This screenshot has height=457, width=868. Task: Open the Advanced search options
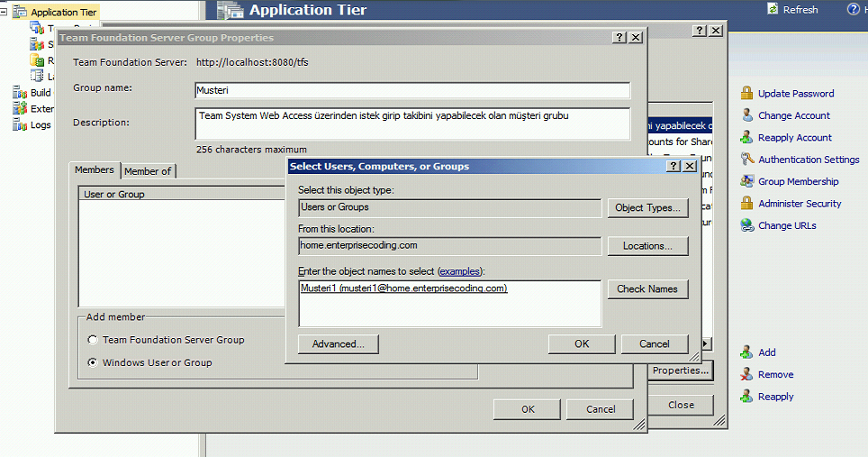[x=339, y=344]
